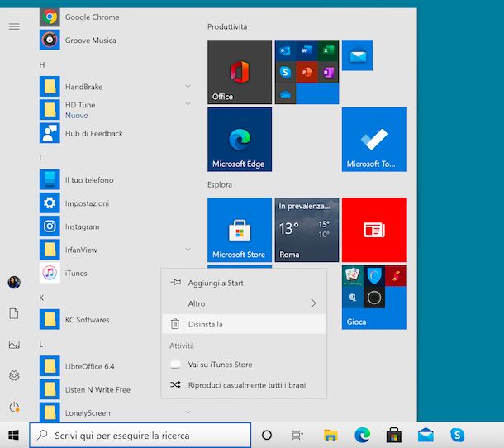
Task: Open the KC Softwares folder
Action: tap(100, 319)
